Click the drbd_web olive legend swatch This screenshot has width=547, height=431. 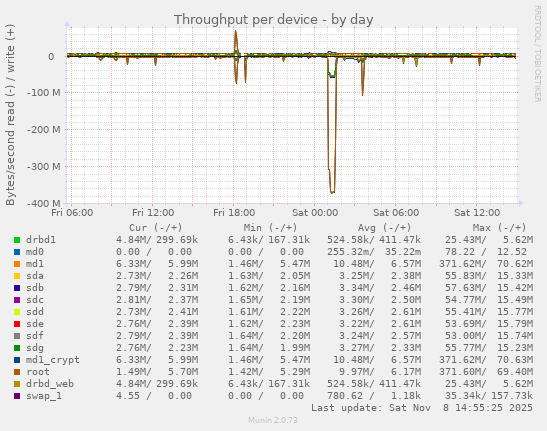point(17,384)
